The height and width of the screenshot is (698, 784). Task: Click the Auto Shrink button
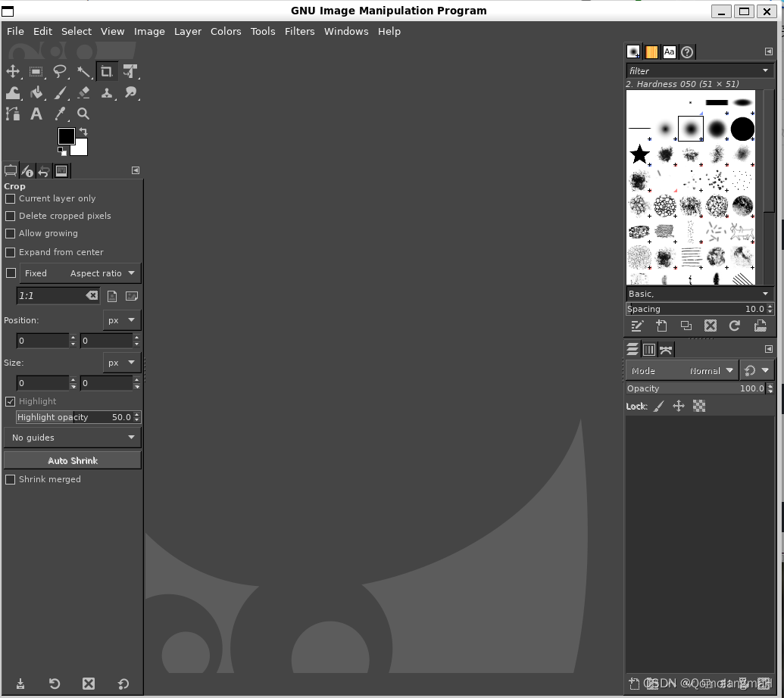click(73, 461)
